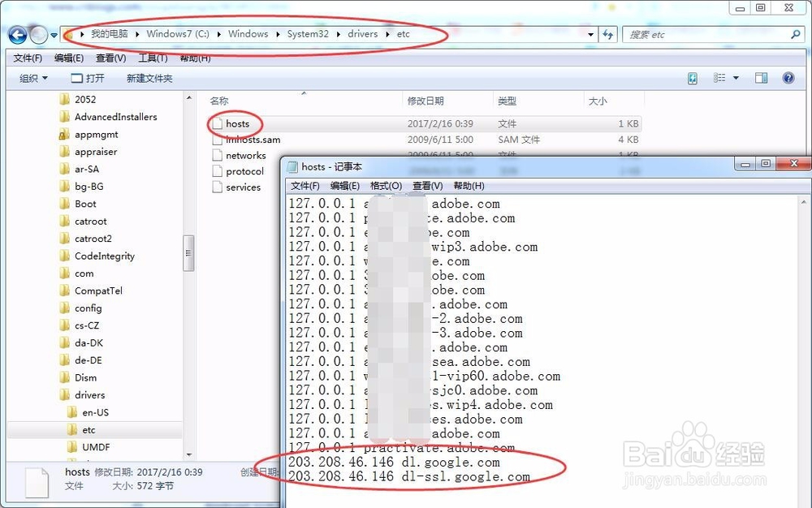The image size is (812, 508).
Task: Select drivers in the address path
Action: click(362, 33)
